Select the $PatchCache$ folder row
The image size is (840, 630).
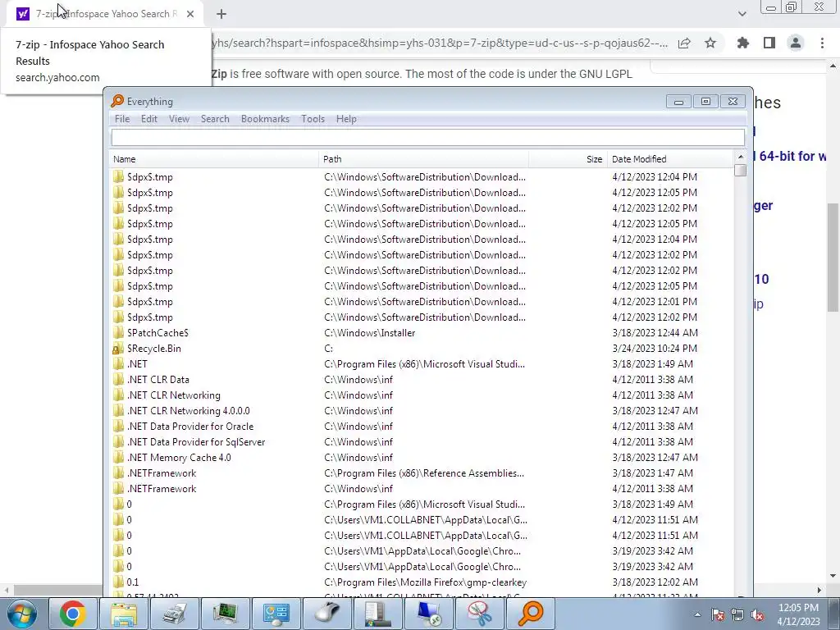[x=421, y=333]
